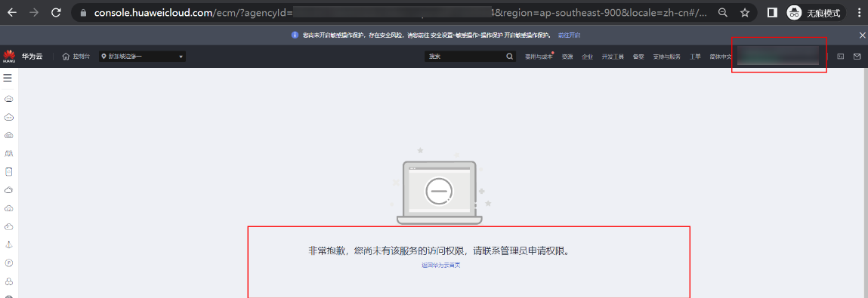Click sidebar triangular pyramid service icon

click(x=8, y=245)
